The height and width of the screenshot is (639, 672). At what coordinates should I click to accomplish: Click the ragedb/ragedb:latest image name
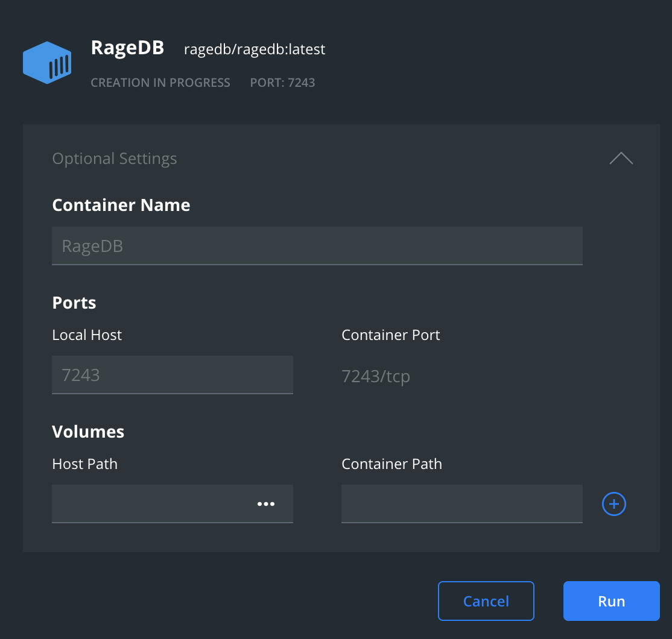[x=255, y=49]
